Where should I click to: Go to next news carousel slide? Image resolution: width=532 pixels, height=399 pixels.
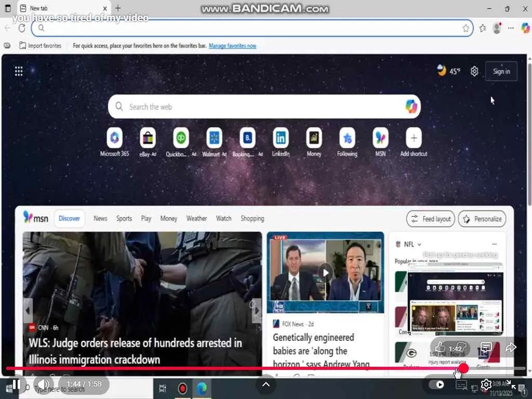tap(257, 311)
